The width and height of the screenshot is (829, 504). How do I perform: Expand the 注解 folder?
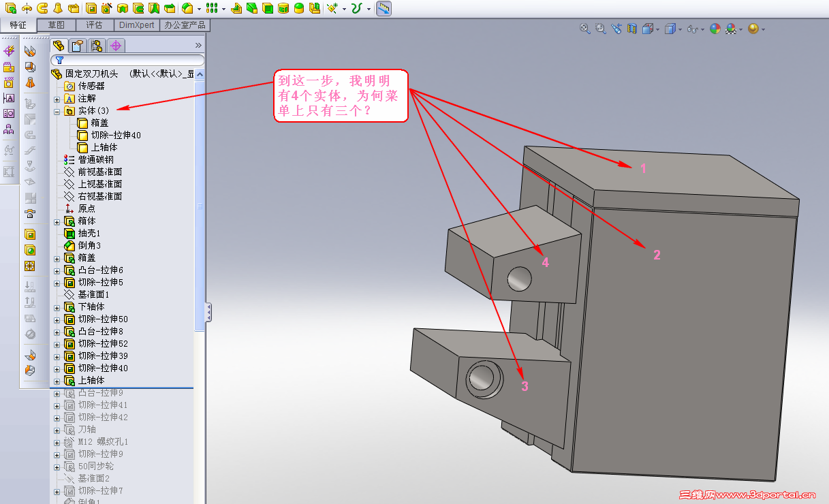tap(57, 99)
